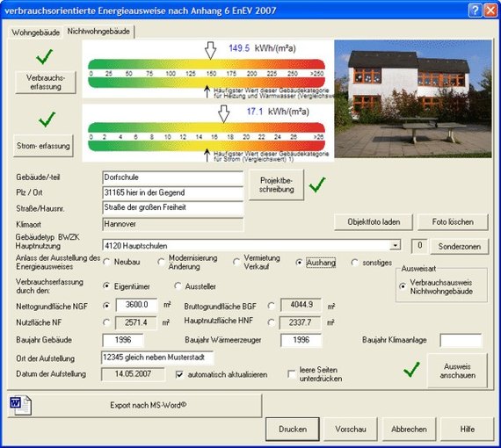The height and width of the screenshot is (448, 501).
Task: Click green checkmark above Verbrauchserfassung button
Action: [x=45, y=57]
